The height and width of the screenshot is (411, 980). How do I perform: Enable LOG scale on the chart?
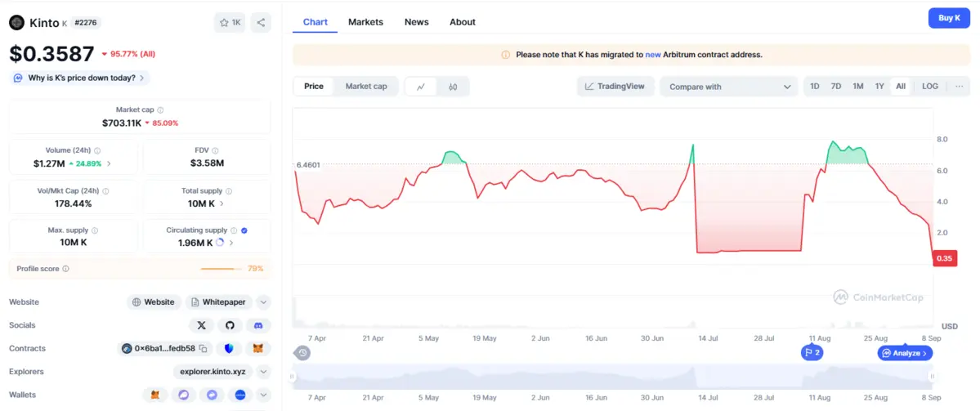click(x=930, y=87)
